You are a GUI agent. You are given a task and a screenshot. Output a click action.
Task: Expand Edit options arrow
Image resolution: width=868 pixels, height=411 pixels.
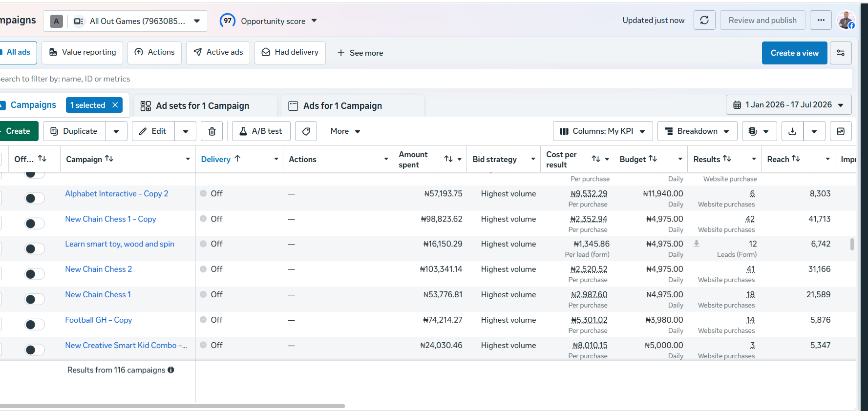(186, 131)
